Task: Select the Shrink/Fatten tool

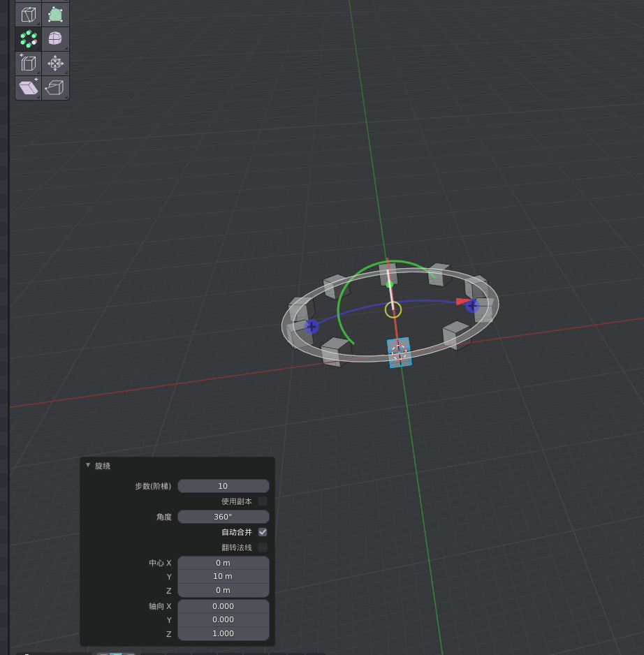Action: (x=55, y=63)
